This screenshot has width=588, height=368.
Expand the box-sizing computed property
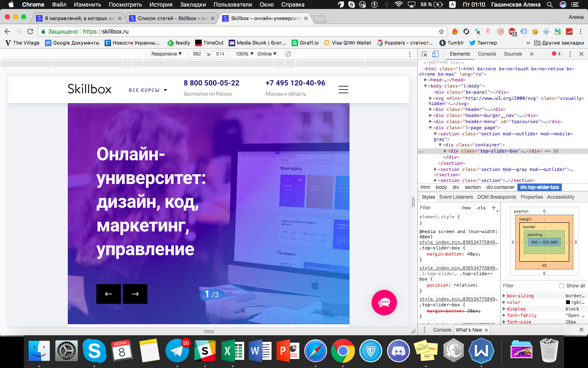(x=504, y=296)
